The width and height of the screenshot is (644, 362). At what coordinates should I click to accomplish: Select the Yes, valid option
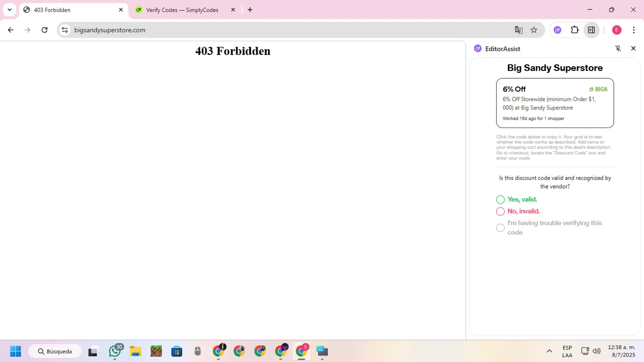click(500, 200)
